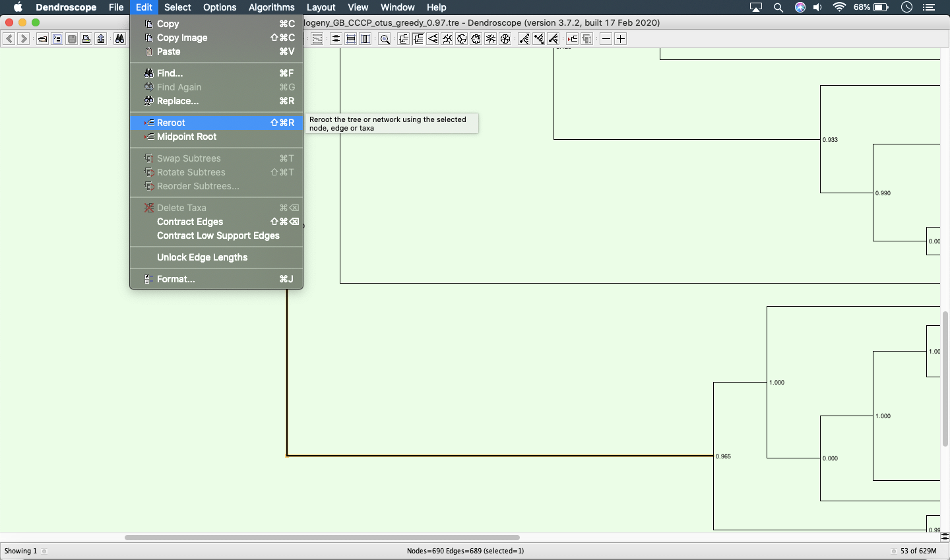Go to the previous tree arrow
The height and width of the screenshot is (560, 950).
[9, 39]
